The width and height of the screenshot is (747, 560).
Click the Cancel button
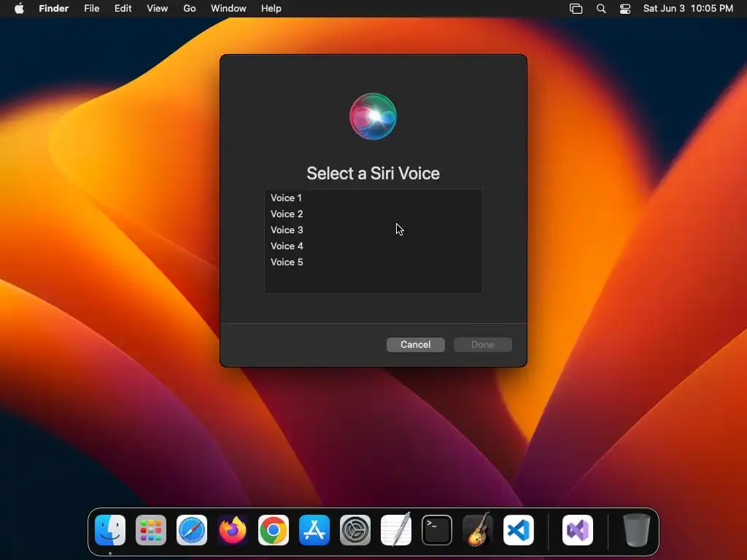click(415, 345)
